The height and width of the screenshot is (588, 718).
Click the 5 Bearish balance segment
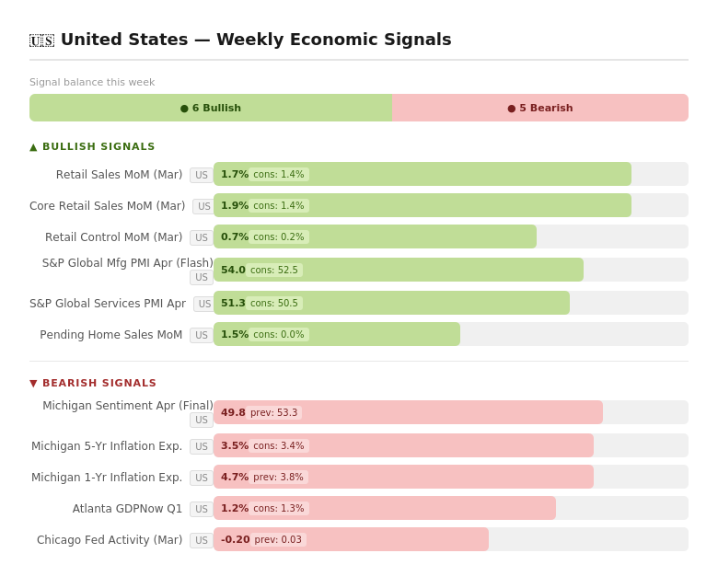click(540, 108)
